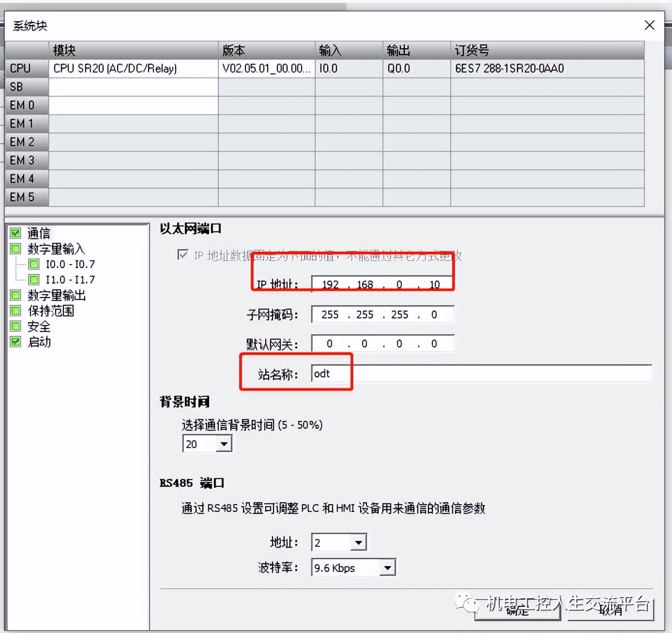Select the SB row header

pos(27,87)
